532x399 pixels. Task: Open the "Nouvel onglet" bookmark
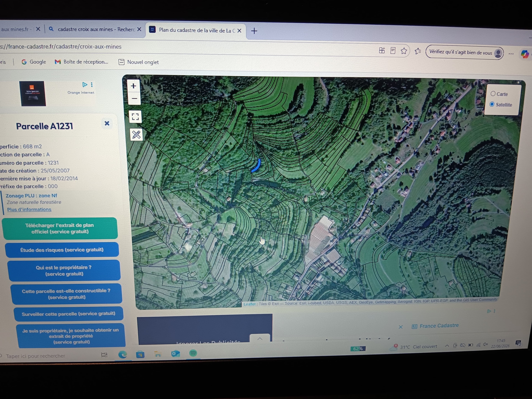tap(139, 62)
